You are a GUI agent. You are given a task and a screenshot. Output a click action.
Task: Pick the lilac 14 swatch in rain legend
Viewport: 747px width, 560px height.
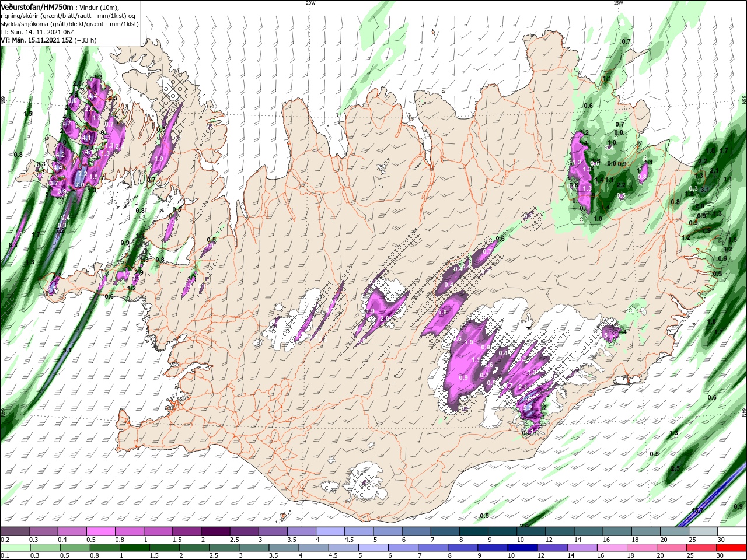click(582, 548)
